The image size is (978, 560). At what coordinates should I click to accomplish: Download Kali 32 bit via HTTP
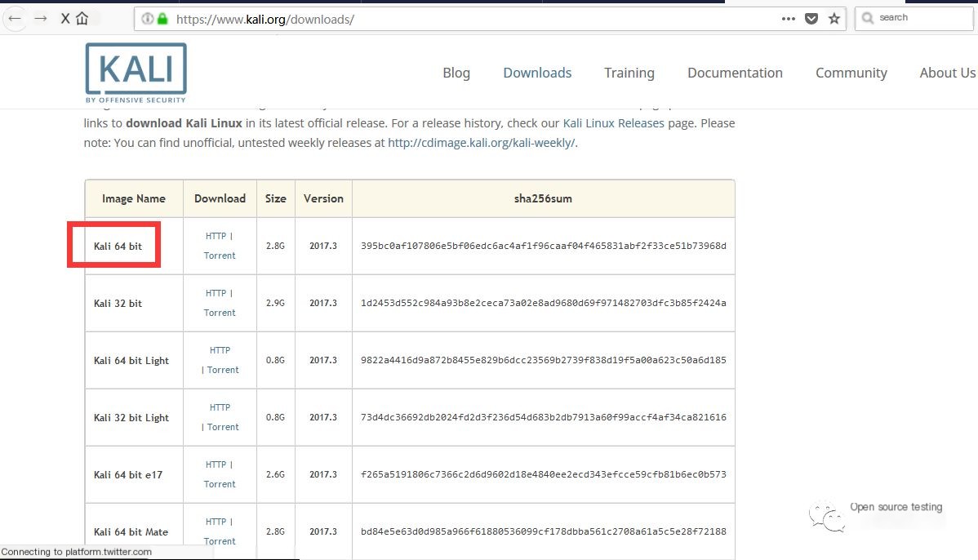coord(216,293)
